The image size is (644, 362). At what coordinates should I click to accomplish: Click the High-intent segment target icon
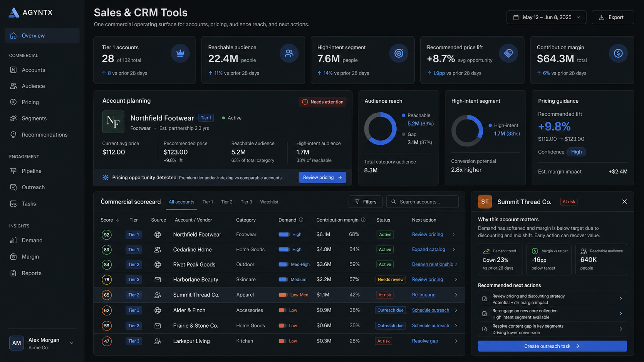click(399, 53)
